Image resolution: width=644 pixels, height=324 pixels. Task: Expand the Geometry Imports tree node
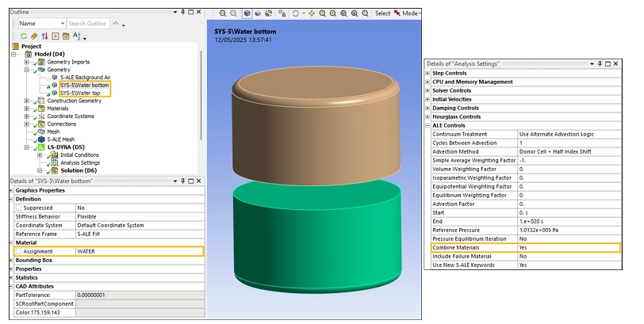tap(26, 62)
